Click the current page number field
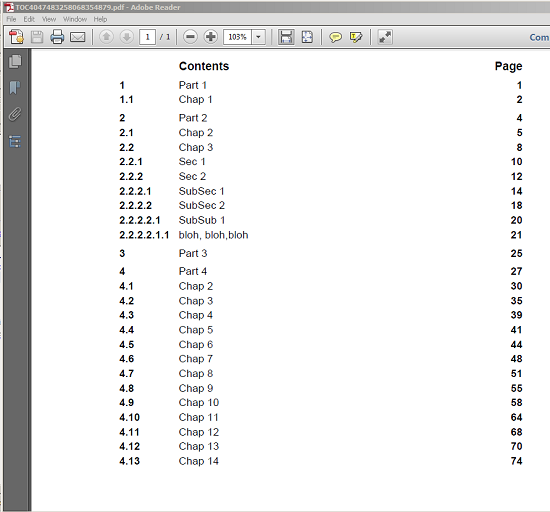Screen dimensions: 550x512 (147, 37)
